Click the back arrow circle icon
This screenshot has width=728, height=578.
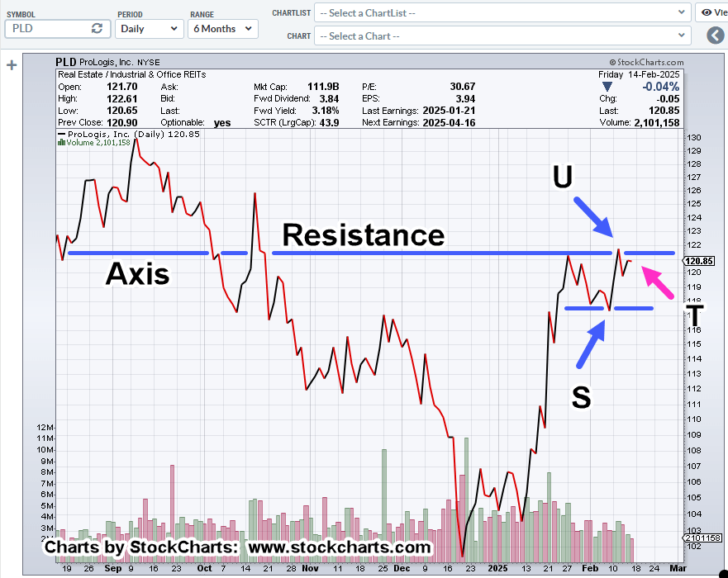tap(715, 36)
